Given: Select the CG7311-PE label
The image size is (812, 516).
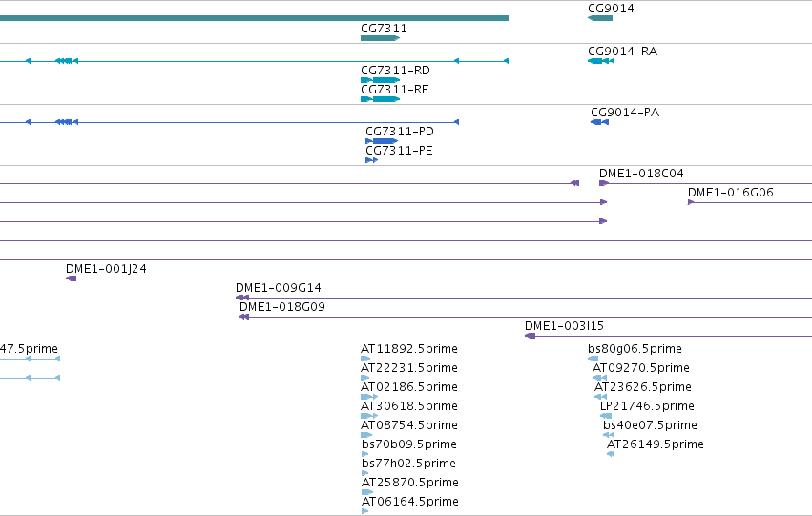Looking at the screenshot, I should pos(399,151).
